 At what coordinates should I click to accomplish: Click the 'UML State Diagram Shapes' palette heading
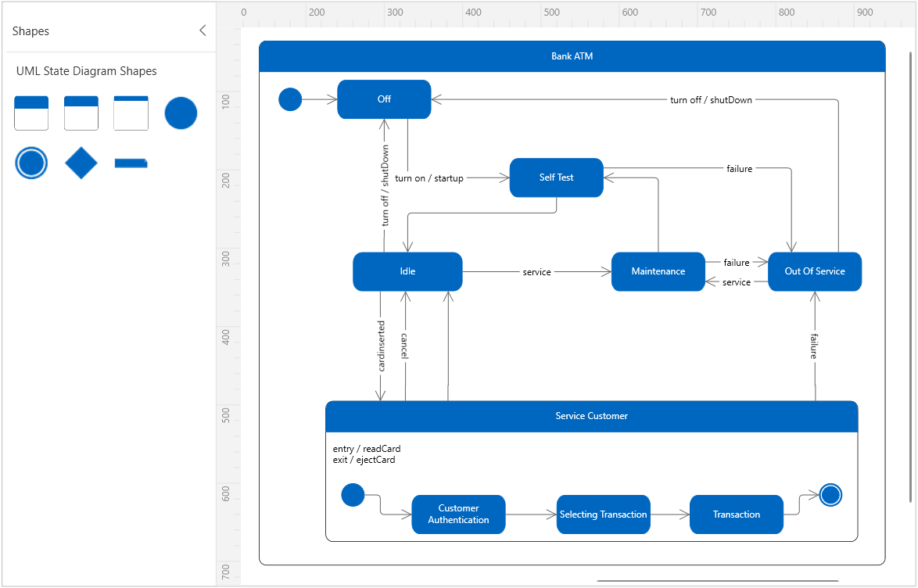pyautogui.click(x=87, y=71)
